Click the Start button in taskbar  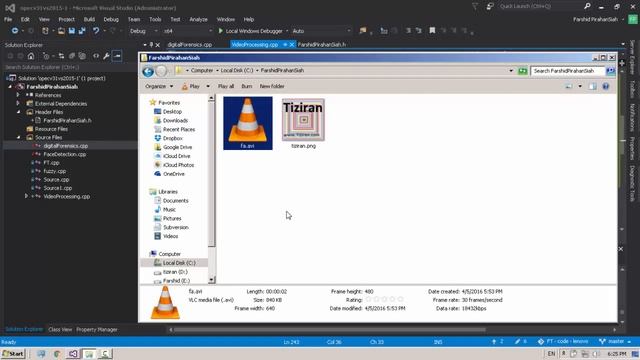coord(13,354)
